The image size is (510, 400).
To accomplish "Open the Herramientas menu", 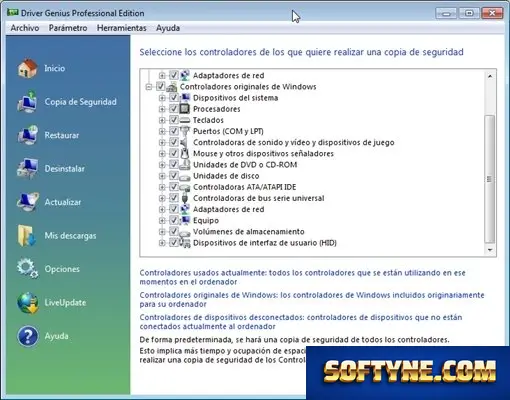I will [122, 28].
